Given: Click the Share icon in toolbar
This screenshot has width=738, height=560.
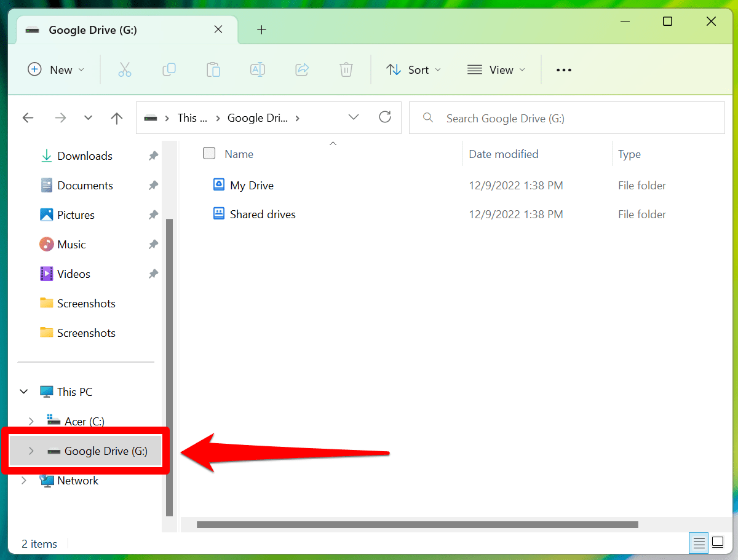Looking at the screenshot, I should click(x=302, y=69).
